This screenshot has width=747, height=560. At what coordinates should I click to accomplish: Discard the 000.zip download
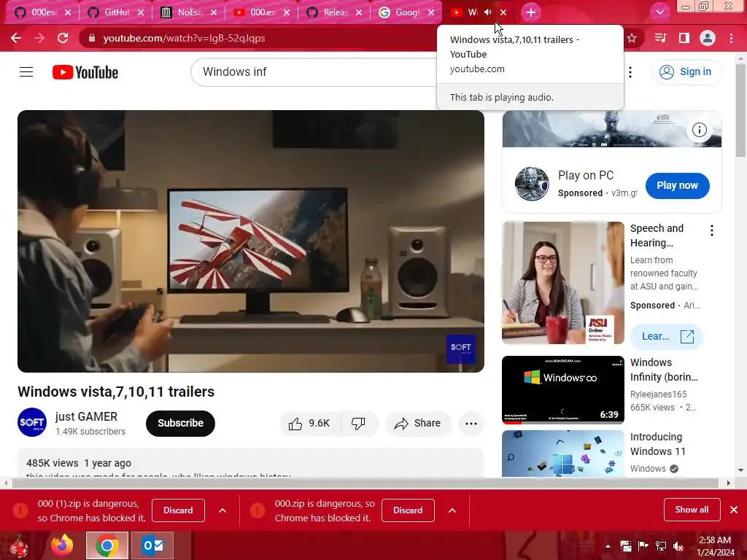408,510
